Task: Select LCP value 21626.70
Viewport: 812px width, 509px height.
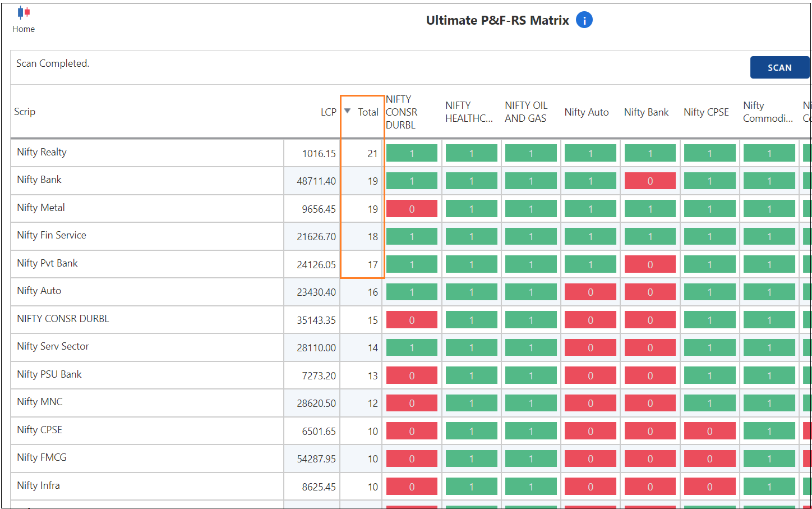Action: pyautogui.click(x=316, y=237)
